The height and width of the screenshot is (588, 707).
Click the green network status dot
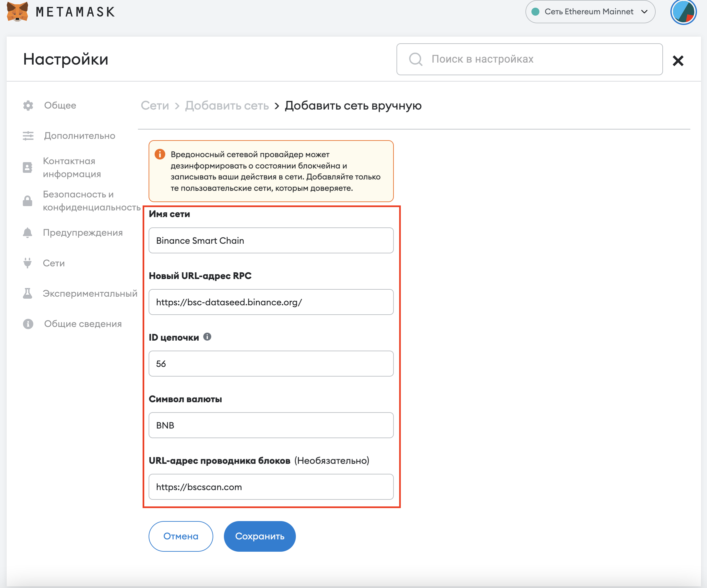pos(535,12)
